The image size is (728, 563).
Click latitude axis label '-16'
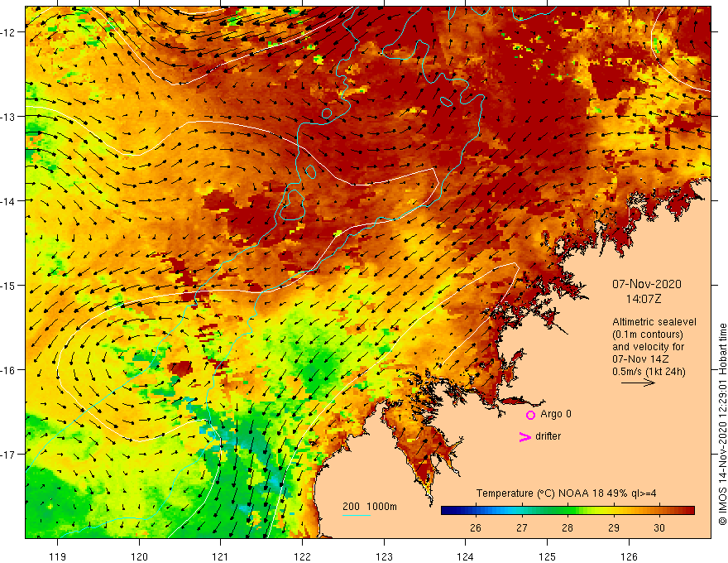tap(8, 370)
